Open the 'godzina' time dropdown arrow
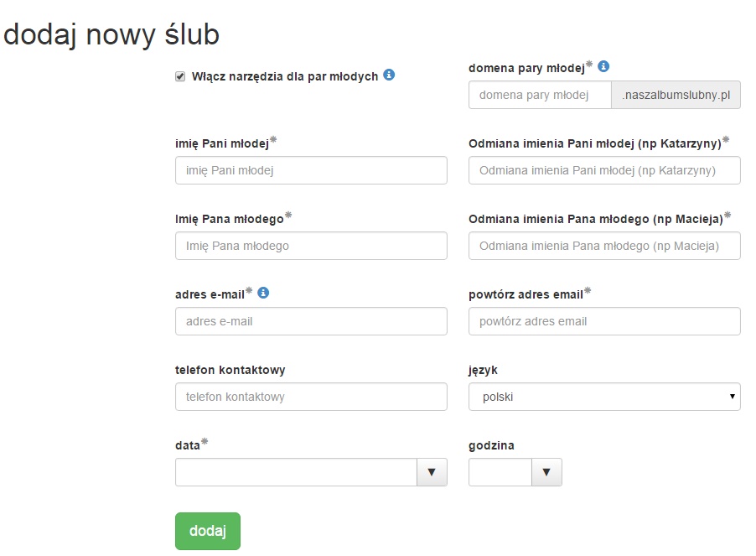756x556 pixels. click(546, 472)
